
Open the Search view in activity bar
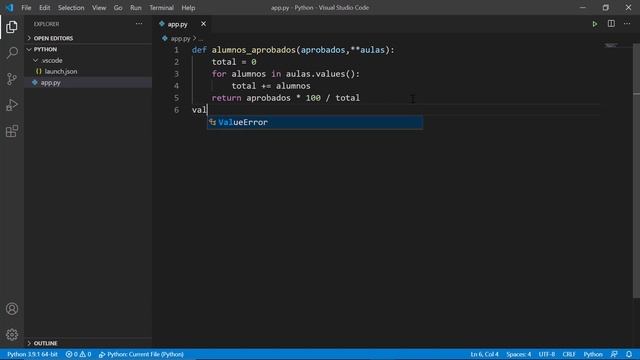12,53
